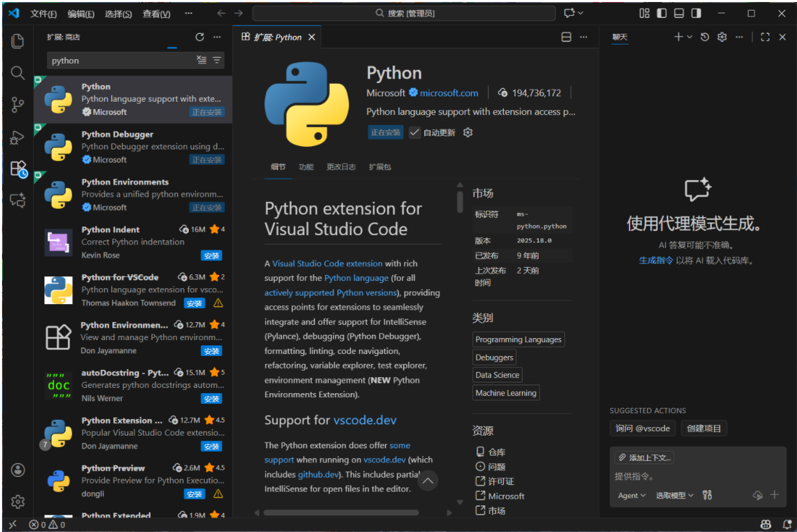Image resolution: width=797 pixels, height=532 pixels.
Task: Open notifications bell in status bar
Action: coord(787,525)
